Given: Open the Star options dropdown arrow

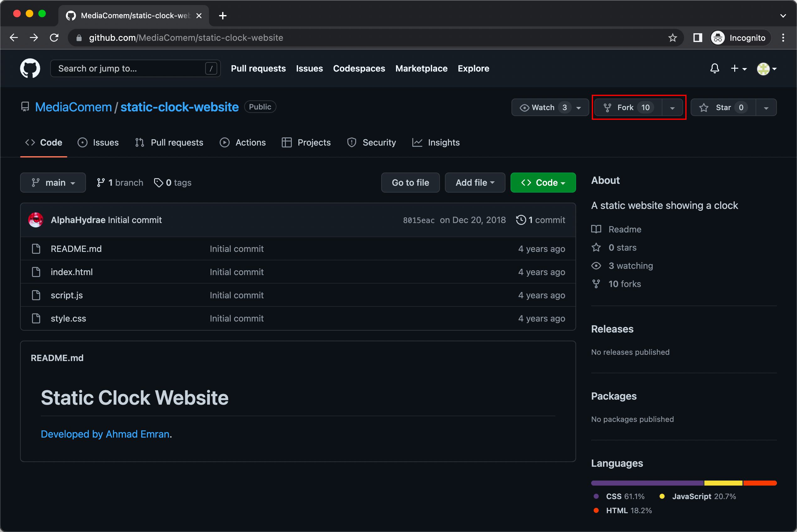Looking at the screenshot, I should [x=766, y=107].
